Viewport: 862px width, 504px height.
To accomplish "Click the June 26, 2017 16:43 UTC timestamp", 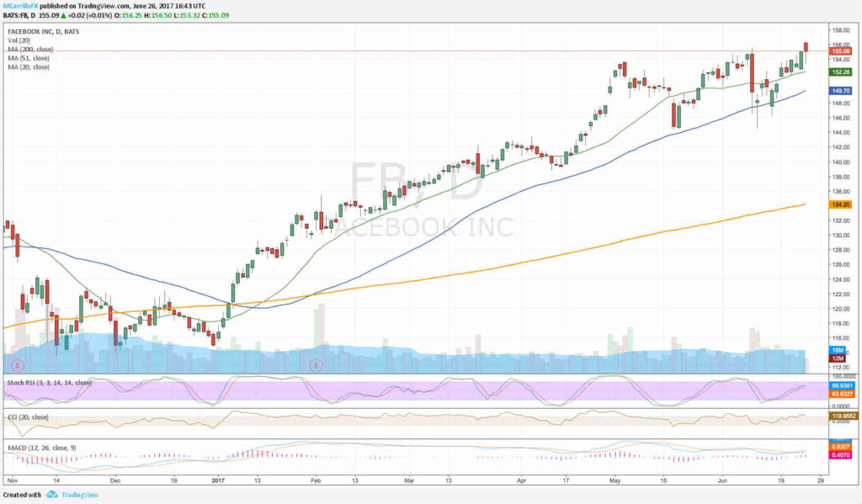I will click(169, 6).
